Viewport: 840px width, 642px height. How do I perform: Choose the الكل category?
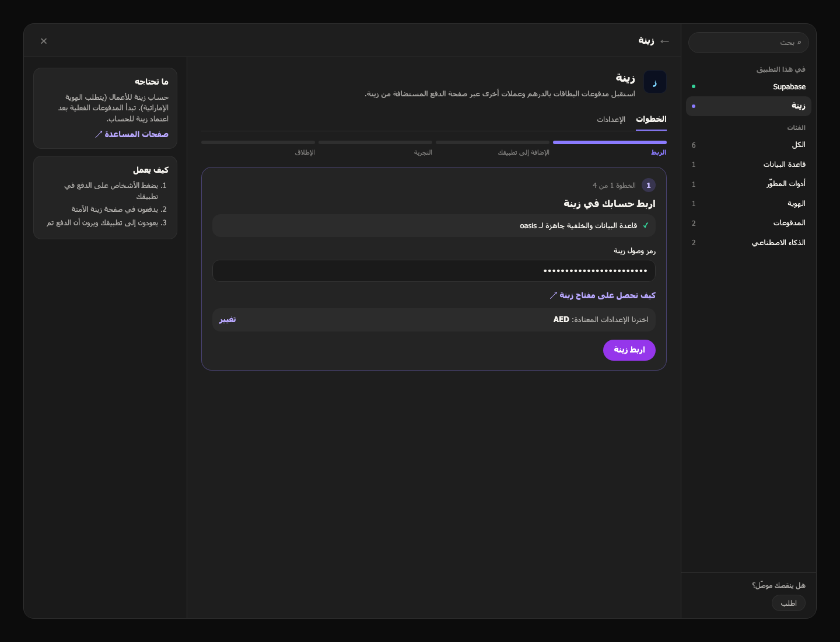pos(748,145)
